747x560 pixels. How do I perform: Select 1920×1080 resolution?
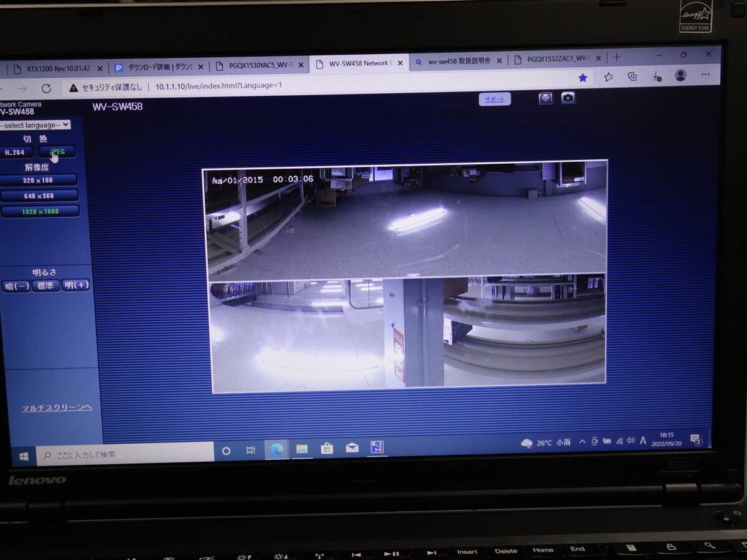tap(39, 212)
